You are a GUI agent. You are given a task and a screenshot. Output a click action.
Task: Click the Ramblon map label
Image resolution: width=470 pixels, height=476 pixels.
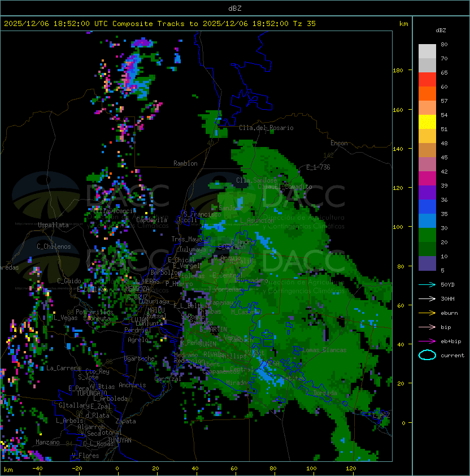pos(185,163)
